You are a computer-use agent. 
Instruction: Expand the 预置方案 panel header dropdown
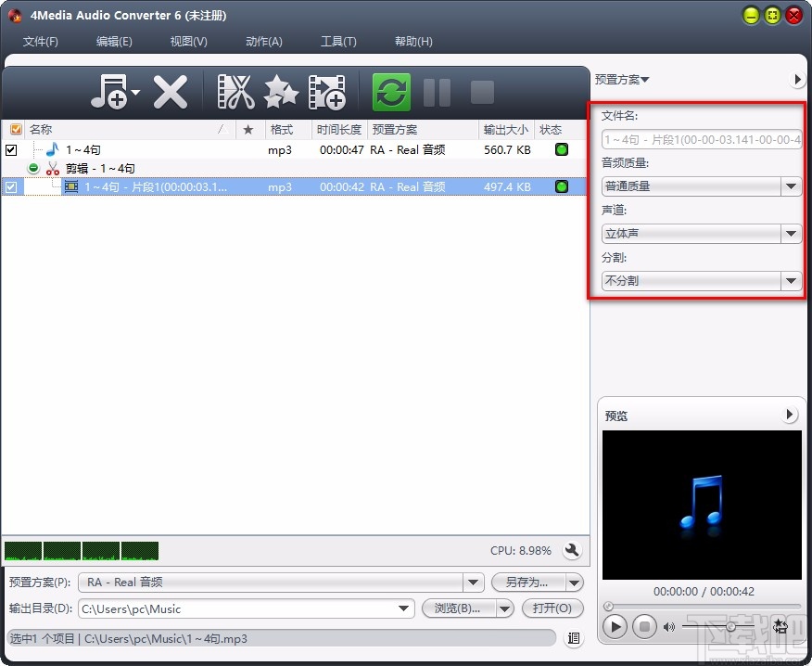pos(621,79)
